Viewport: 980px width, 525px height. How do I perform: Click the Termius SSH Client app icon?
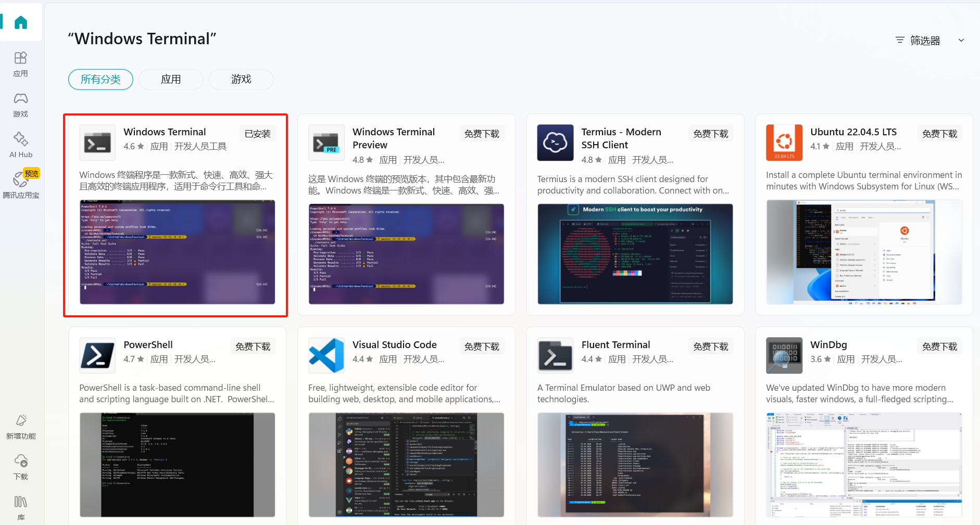555,143
